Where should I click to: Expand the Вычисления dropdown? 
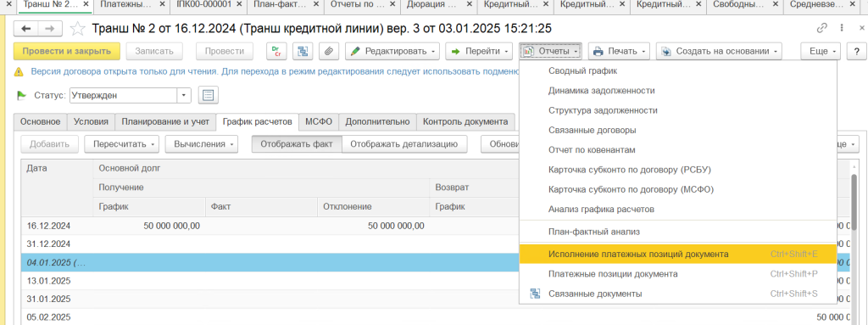coord(202,144)
